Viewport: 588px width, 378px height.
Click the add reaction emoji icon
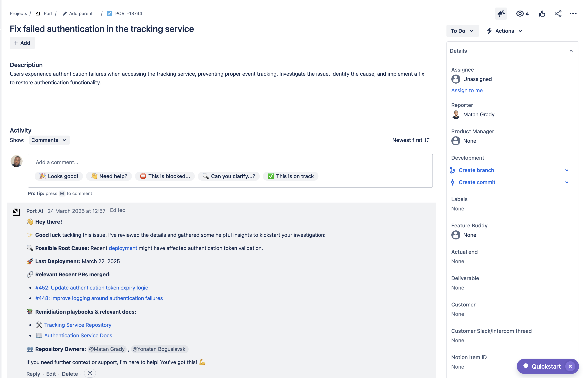[90, 373]
